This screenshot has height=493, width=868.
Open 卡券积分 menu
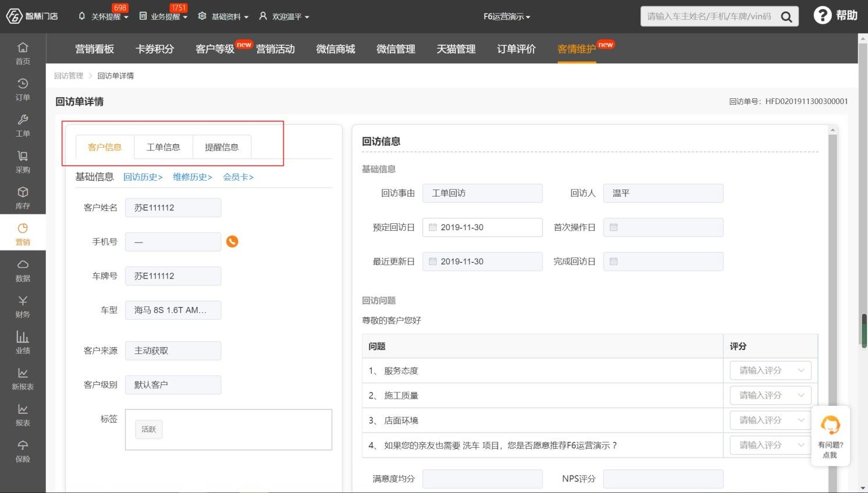coord(155,49)
